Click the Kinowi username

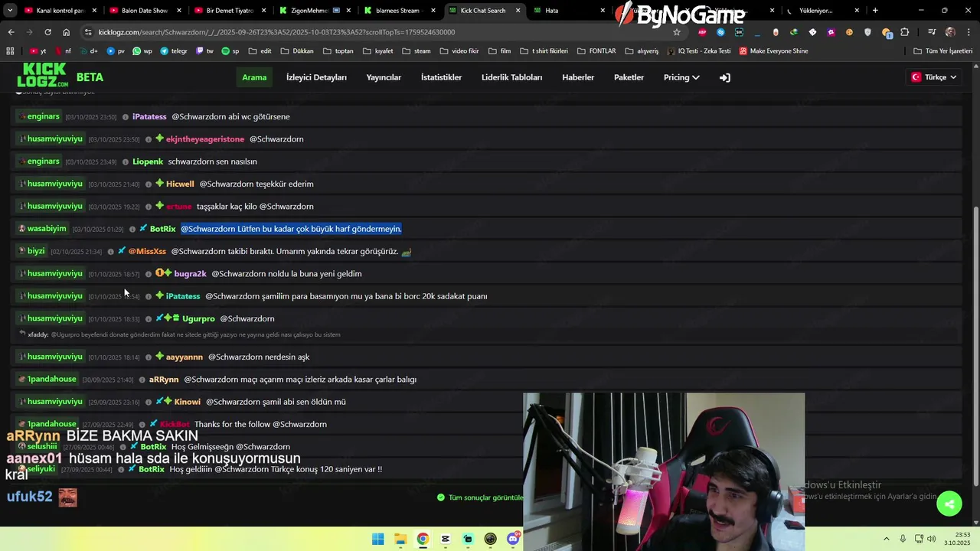pyautogui.click(x=188, y=402)
